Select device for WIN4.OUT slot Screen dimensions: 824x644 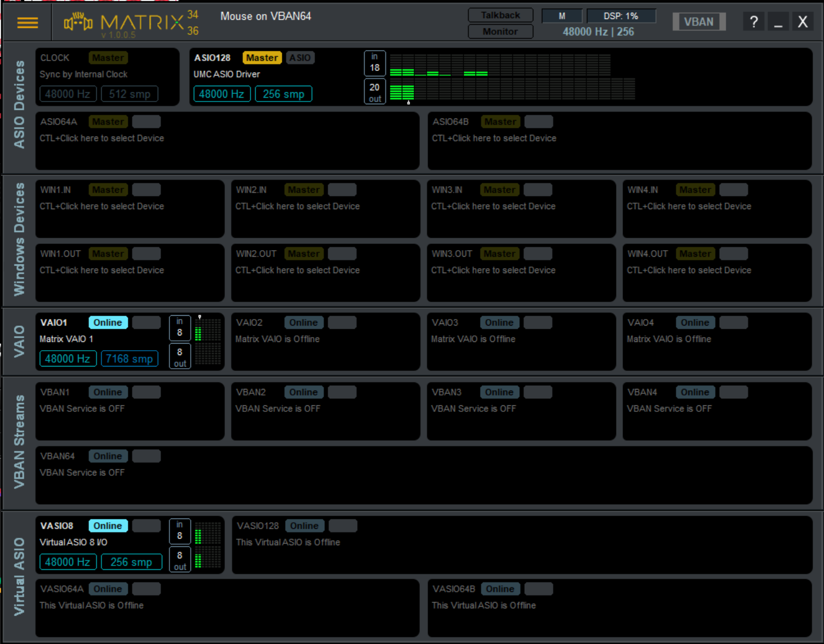pos(689,270)
